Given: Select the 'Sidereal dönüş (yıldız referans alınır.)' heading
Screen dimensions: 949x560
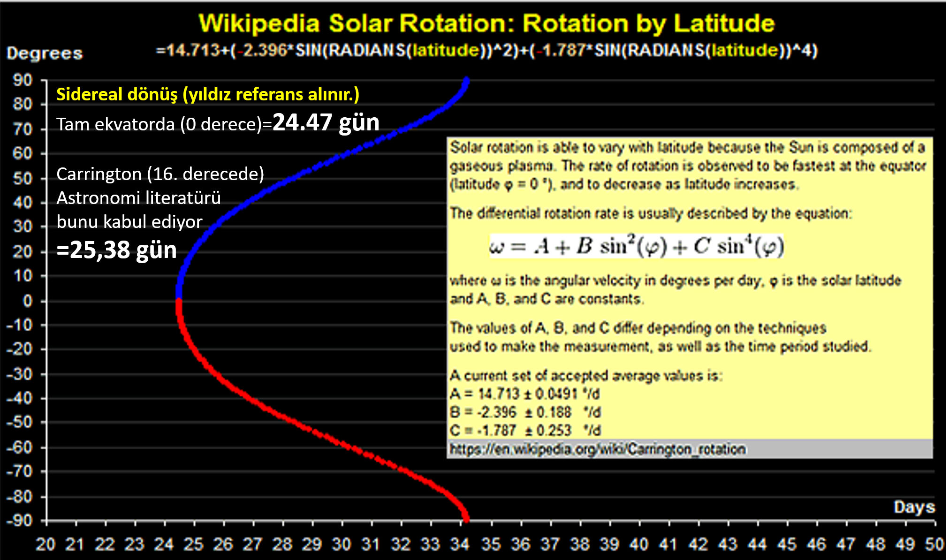Looking at the screenshot, I should 208,94.
